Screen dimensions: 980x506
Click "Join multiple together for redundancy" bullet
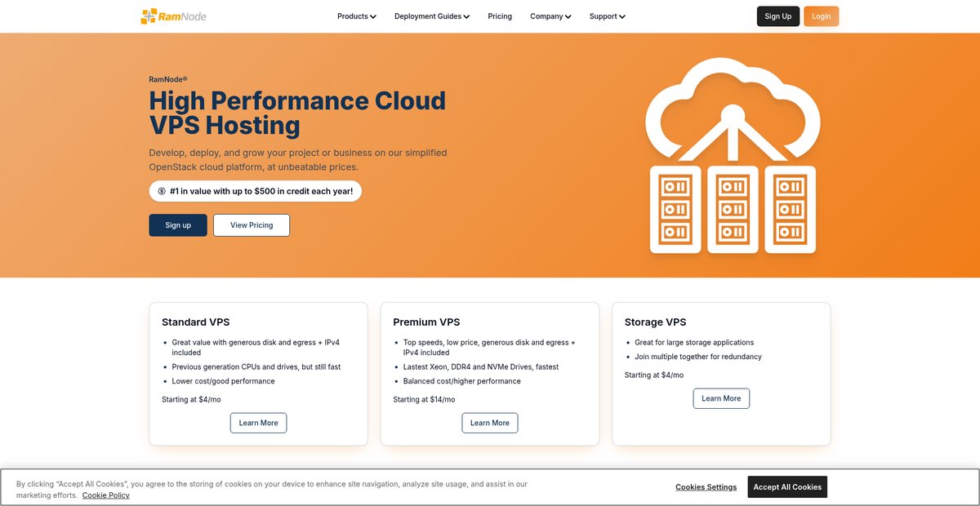pyautogui.click(x=700, y=357)
